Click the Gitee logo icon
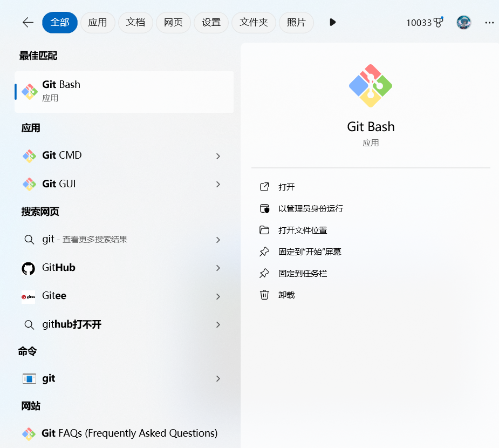 [x=29, y=296]
